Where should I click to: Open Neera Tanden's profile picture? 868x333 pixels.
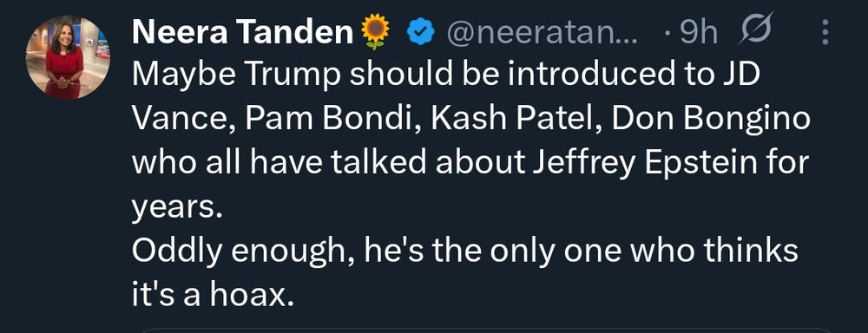(68, 57)
